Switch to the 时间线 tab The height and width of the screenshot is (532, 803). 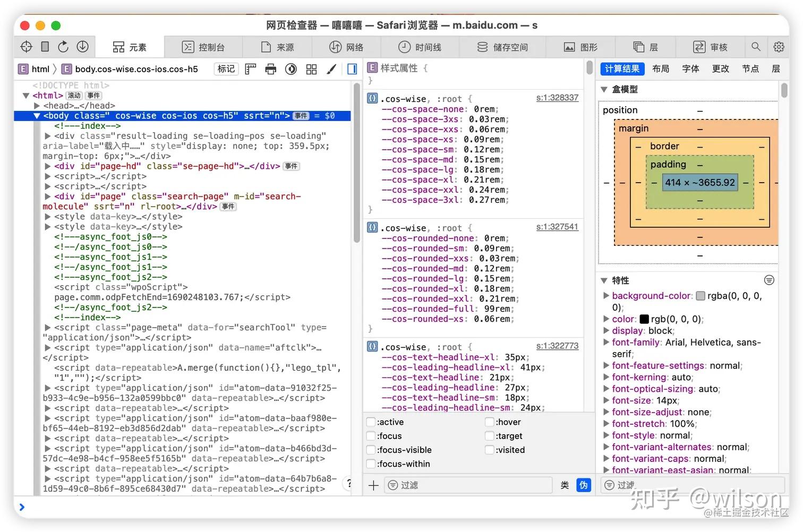click(x=420, y=47)
